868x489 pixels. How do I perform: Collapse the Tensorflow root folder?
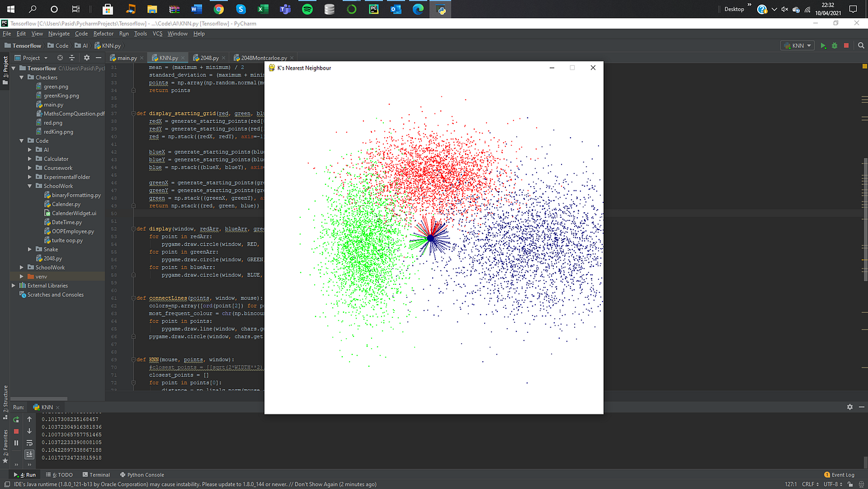click(x=14, y=68)
